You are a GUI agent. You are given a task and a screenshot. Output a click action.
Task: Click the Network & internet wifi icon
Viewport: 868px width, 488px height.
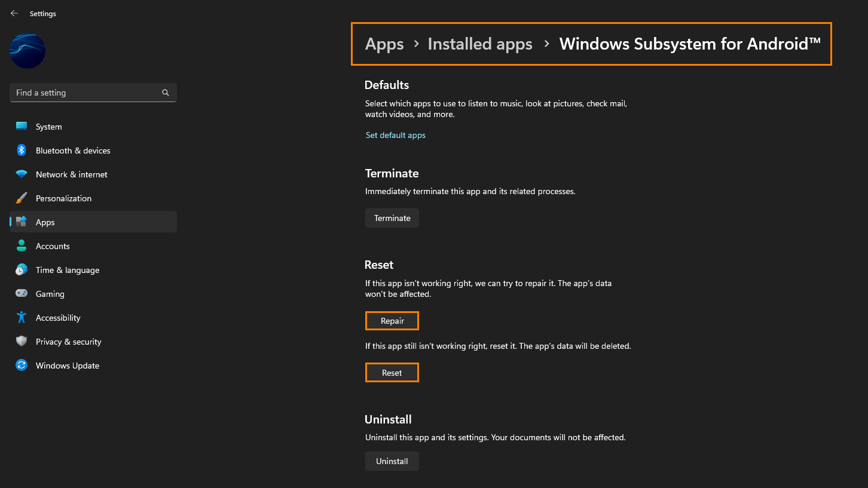[x=22, y=174]
